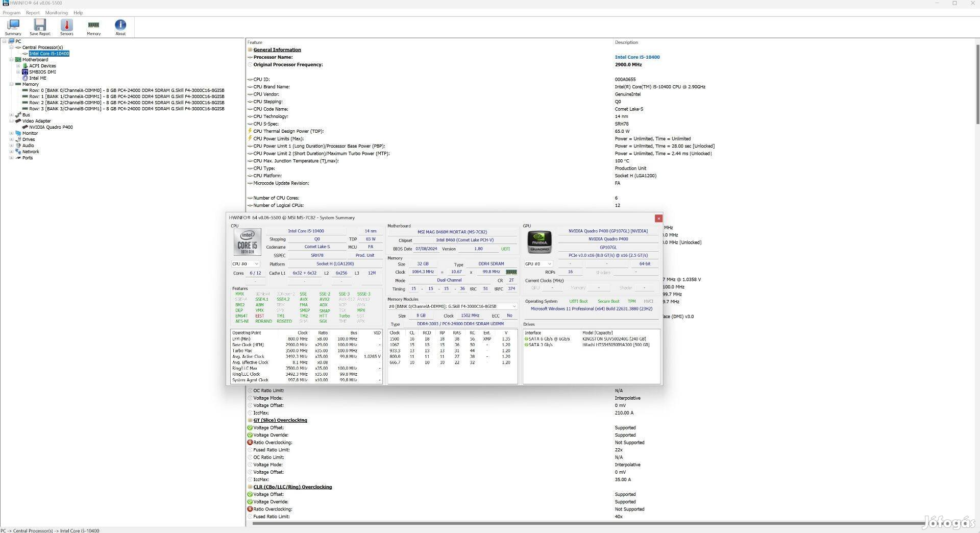Select memory Row: 1 BANK 1 tree item
Viewport: 980px width, 533px height.
point(127,96)
